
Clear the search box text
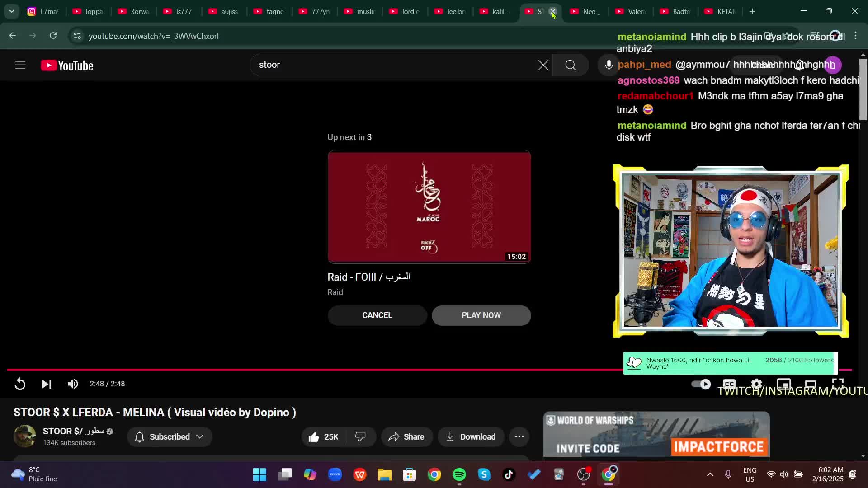pyautogui.click(x=543, y=65)
